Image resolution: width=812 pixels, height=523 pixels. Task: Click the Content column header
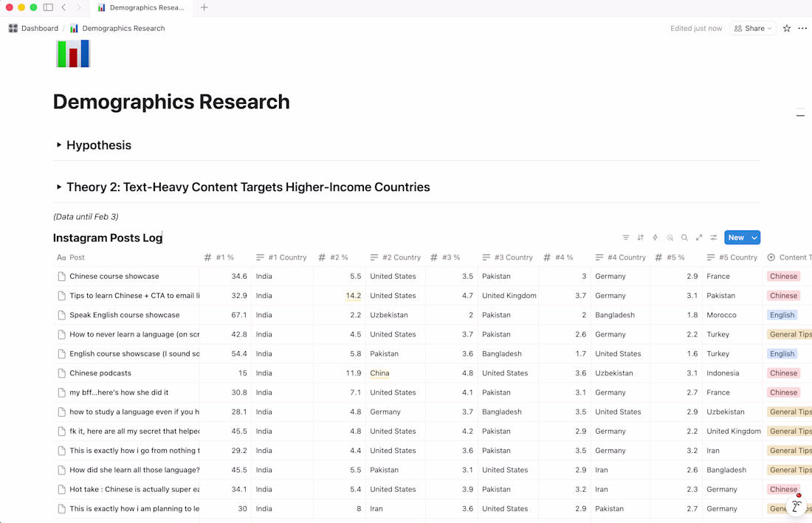tap(789, 257)
